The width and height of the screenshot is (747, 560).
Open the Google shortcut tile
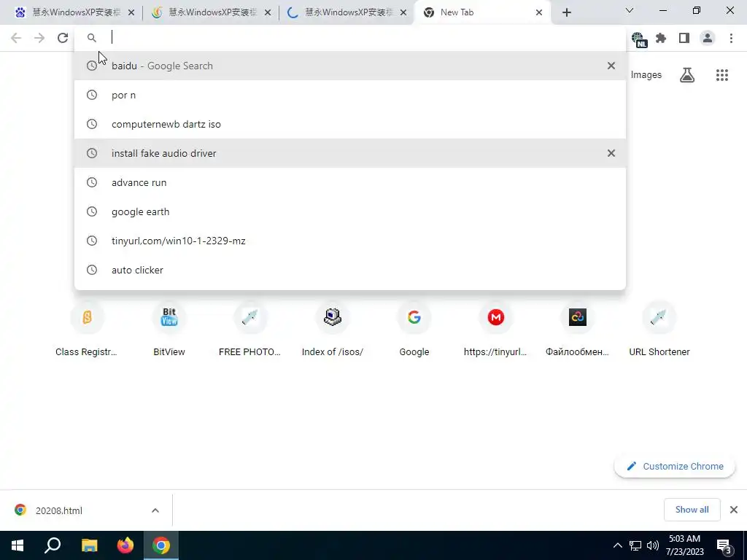tap(414, 329)
